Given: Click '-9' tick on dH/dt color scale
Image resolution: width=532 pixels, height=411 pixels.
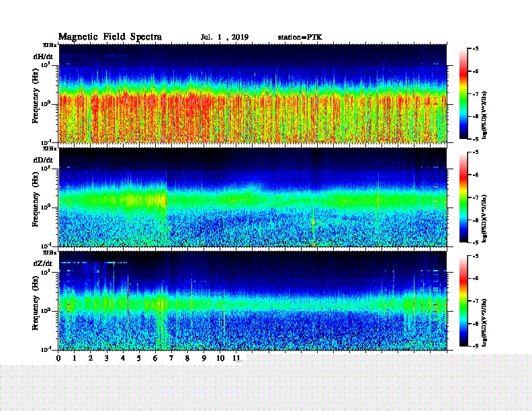Looking at the screenshot, I should point(476,139).
